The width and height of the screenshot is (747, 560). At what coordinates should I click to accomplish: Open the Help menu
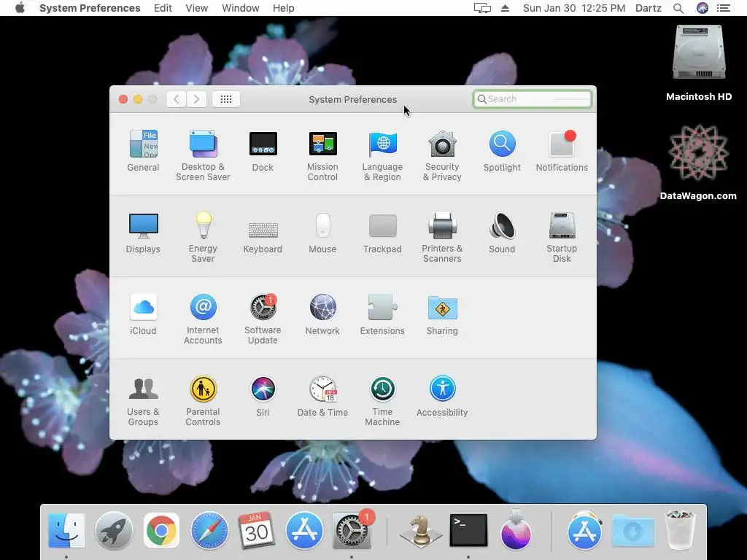[284, 8]
